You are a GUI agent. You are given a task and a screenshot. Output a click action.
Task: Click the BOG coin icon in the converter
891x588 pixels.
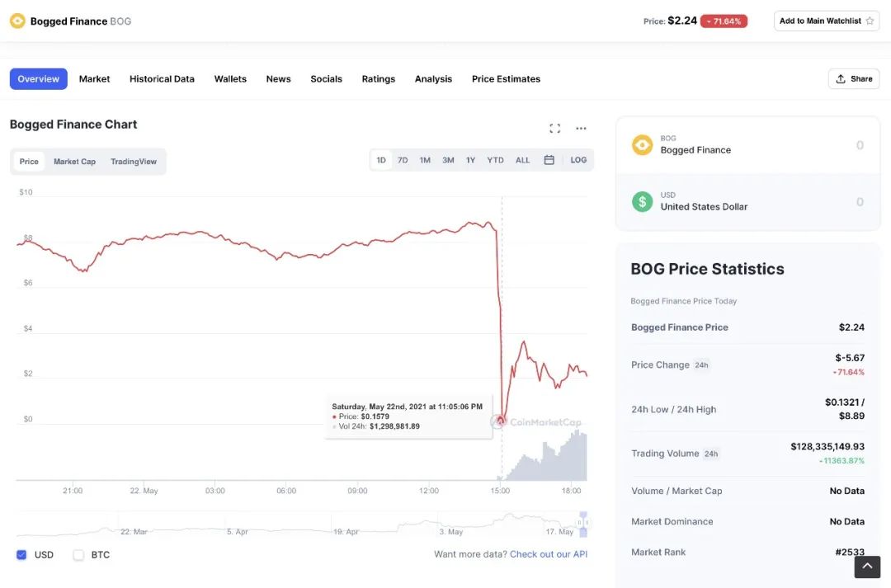point(642,145)
